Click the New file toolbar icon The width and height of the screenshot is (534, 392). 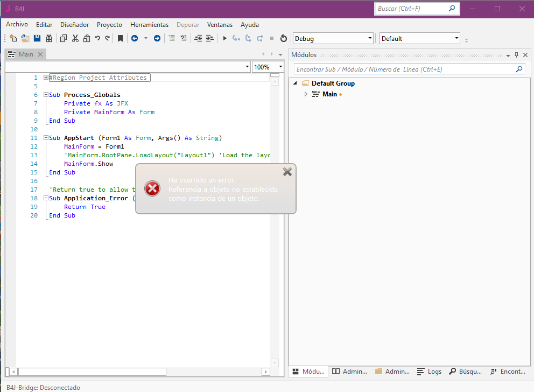tap(13, 38)
